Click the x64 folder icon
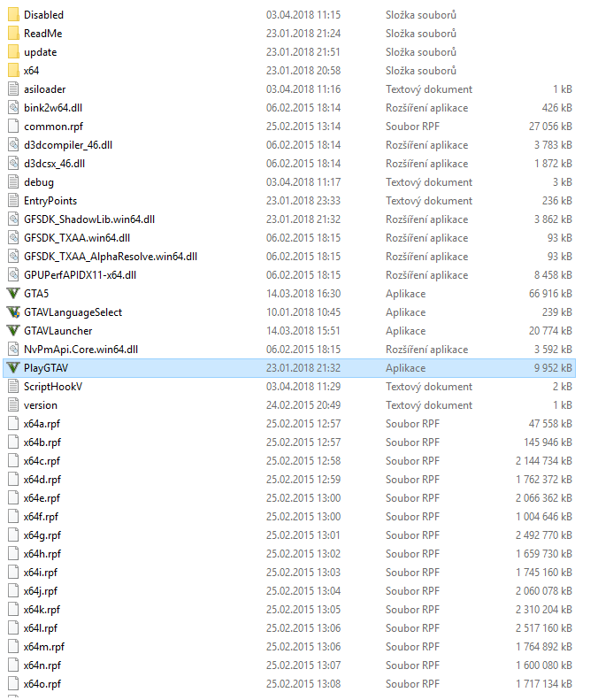This screenshot has width=598, height=700. [x=13, y=71]
